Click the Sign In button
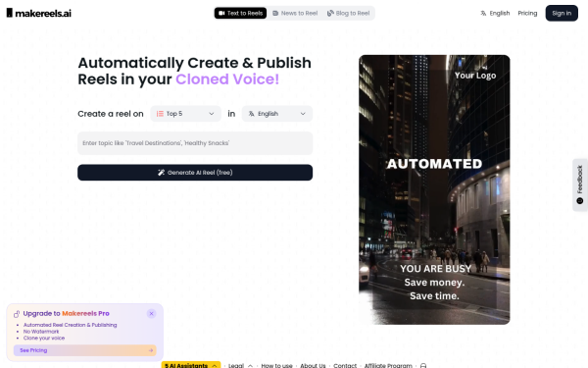Image resolution: width=588 pixels, height=368 pixels. coord(562,13)
